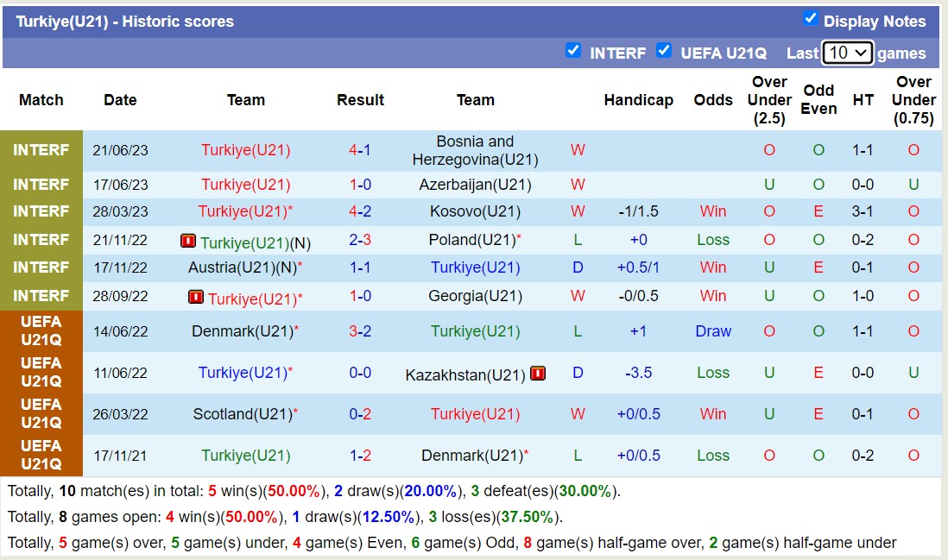Open the Turkiye(U21) link in the top row
The image size is (948, 560).
pyautogui.click(x=245, y=149)
